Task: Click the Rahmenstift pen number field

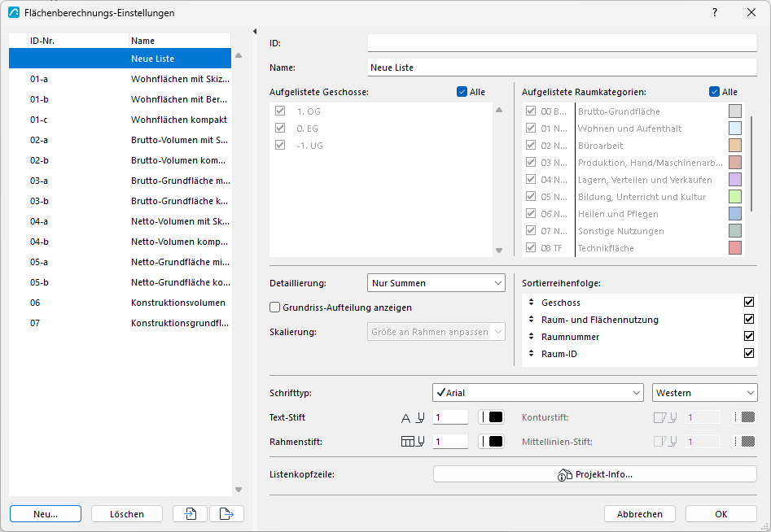Action: pyautogui.click(x=450, y=442)
